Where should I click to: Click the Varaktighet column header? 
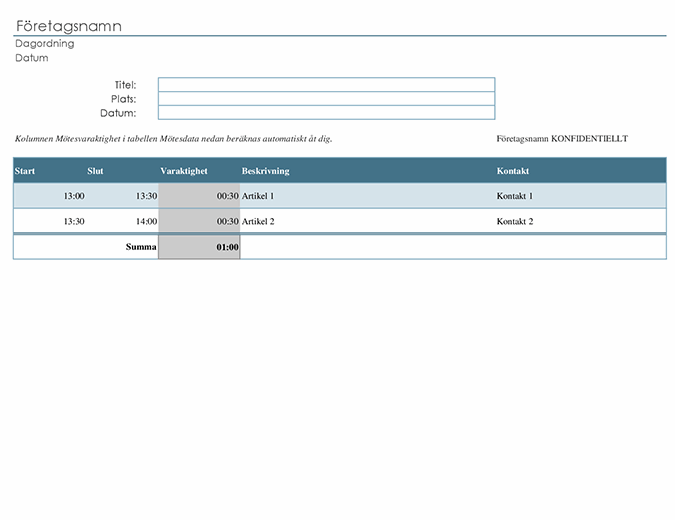pos(184,171)
